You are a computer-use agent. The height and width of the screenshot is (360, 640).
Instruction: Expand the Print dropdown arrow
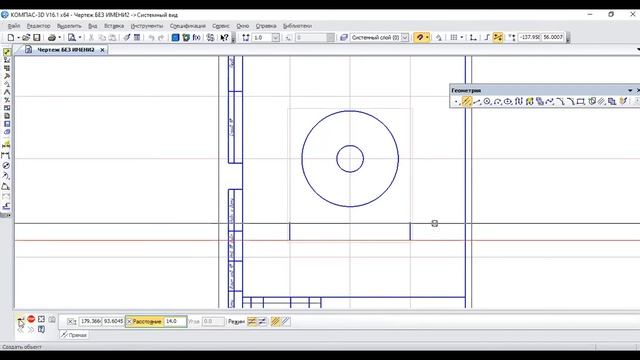pyautogui.click(x=60, y=38)
